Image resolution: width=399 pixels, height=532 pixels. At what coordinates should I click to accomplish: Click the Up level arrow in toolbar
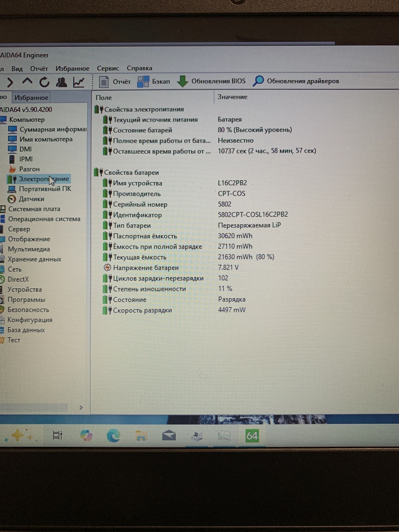(x=27, y=82)
